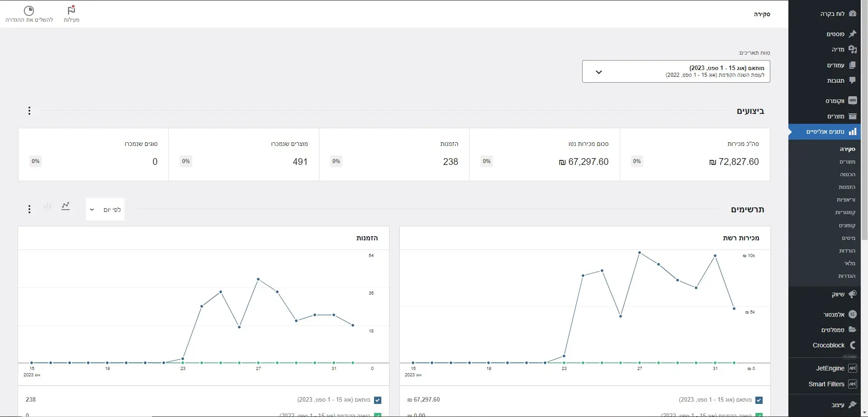Click the Analytics bar chart icon
868x417 pixels.
[x=853, y=131]
